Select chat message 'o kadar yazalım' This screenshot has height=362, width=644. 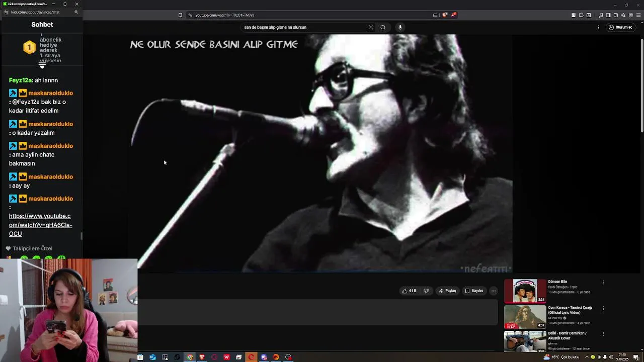[x=33, y=133]
